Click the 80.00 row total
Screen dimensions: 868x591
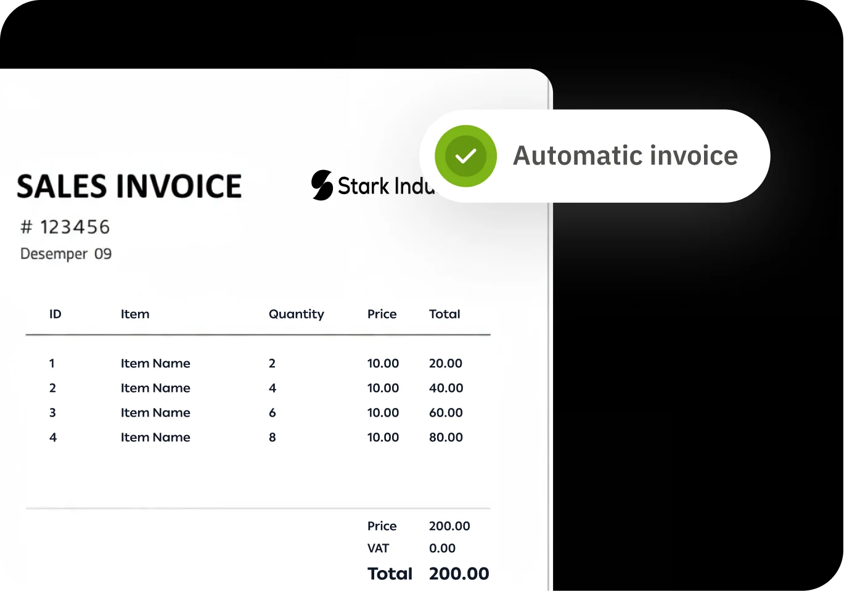click(x=446, y=438)
